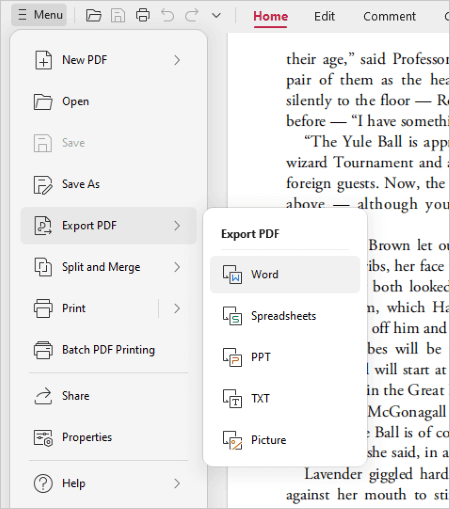Click the Picture export icon
Screen dimensions: 450x509
click(232, 440)
